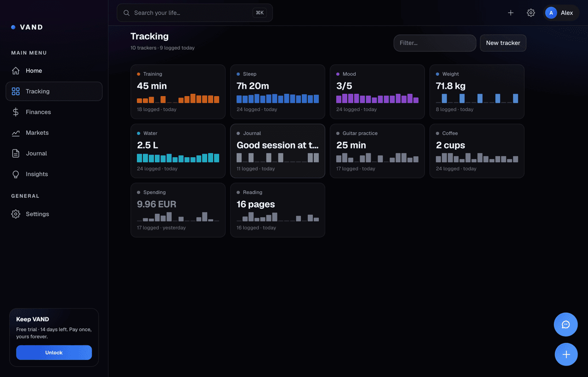Click the "Tracking" page heading
The height and width of the screenshot is (377, 588).
(149, 36)
